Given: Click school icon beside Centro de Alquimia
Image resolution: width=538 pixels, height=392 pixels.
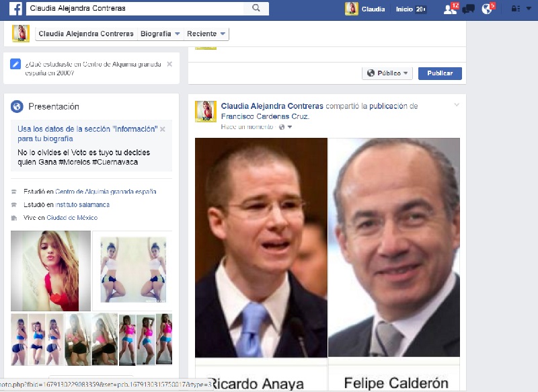Looking at the screenshot, I should pyautogui.click(x=14, y=192).
